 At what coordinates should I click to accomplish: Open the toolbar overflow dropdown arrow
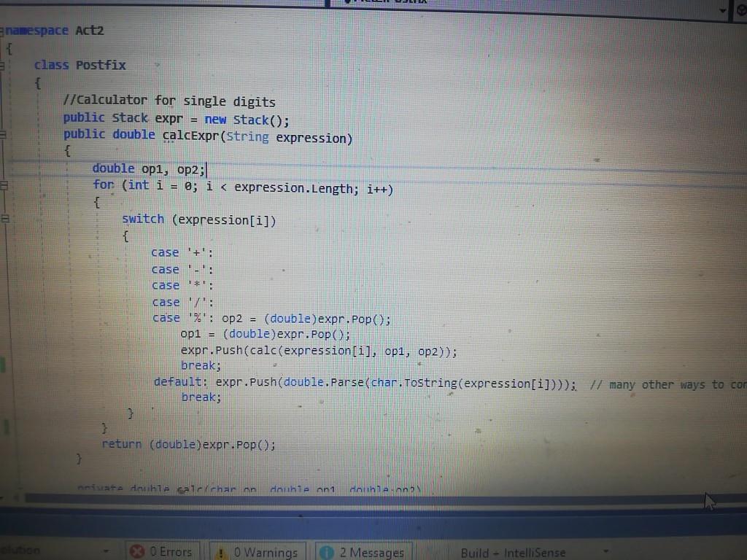coord(722,10)
